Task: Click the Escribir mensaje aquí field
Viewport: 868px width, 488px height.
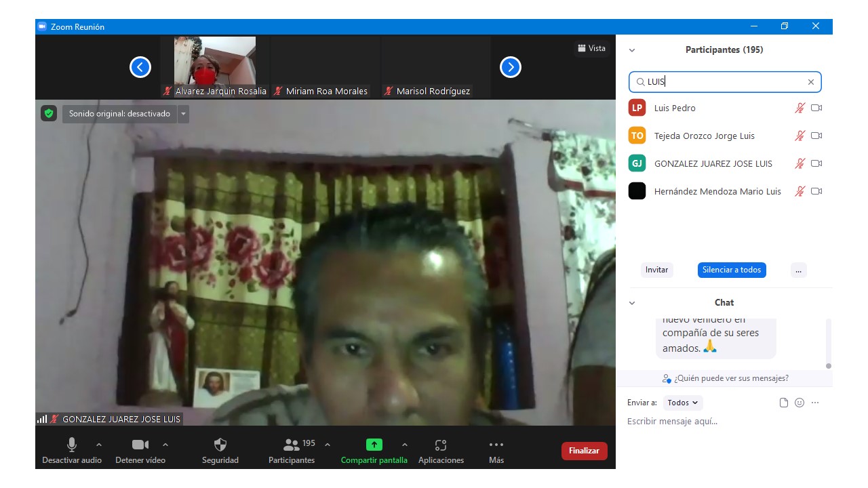Action: click(724, 422)
